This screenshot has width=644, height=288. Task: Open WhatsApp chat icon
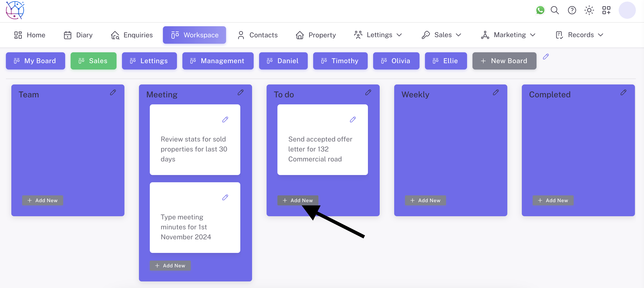pyautogui.click(x=540, y=10)
